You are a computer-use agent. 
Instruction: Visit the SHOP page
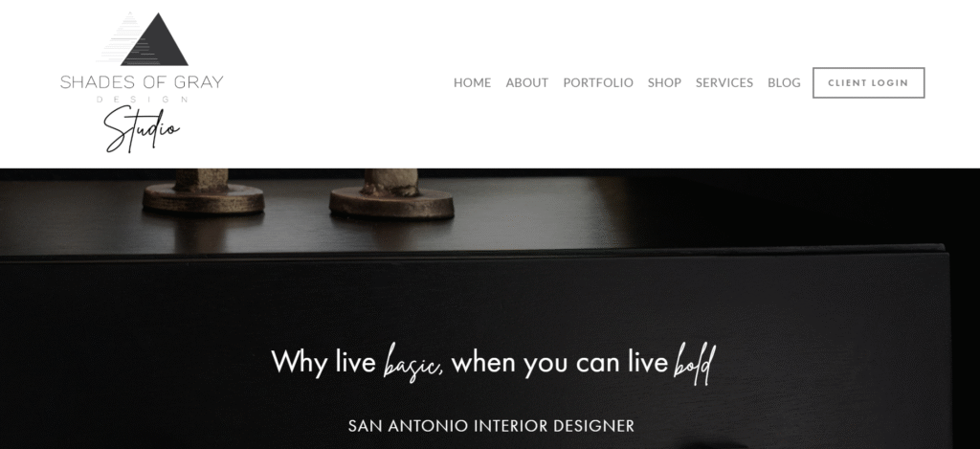click(x=664, y=82)
